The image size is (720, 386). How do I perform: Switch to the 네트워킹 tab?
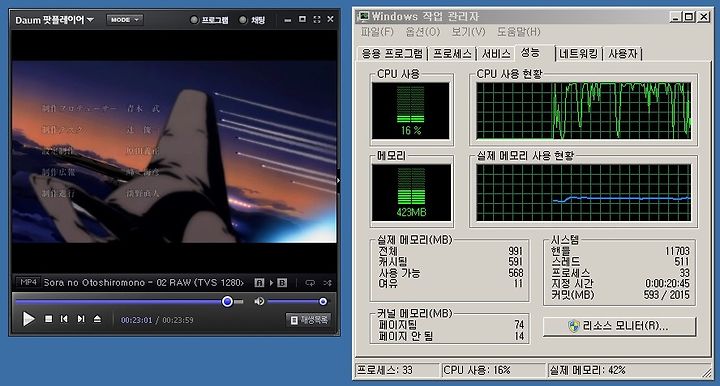click(x=579, y=54)
